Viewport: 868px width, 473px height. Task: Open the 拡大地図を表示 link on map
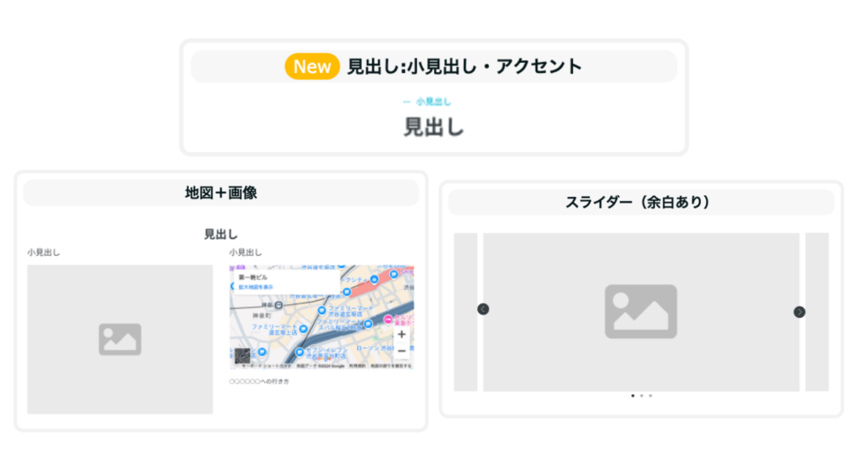pyautogui.click(x=256, y=287)
